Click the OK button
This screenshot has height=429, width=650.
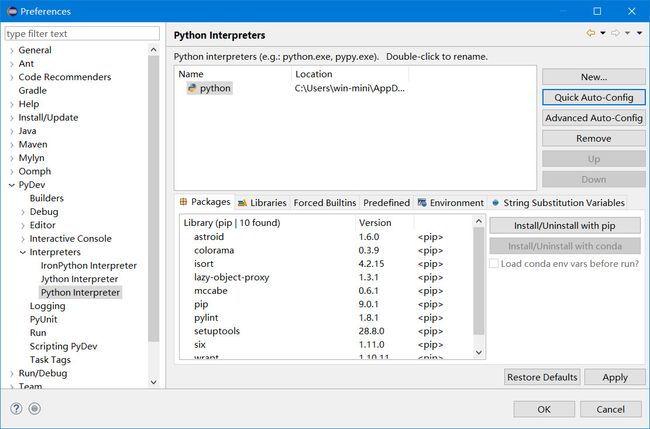coord(544,409)
